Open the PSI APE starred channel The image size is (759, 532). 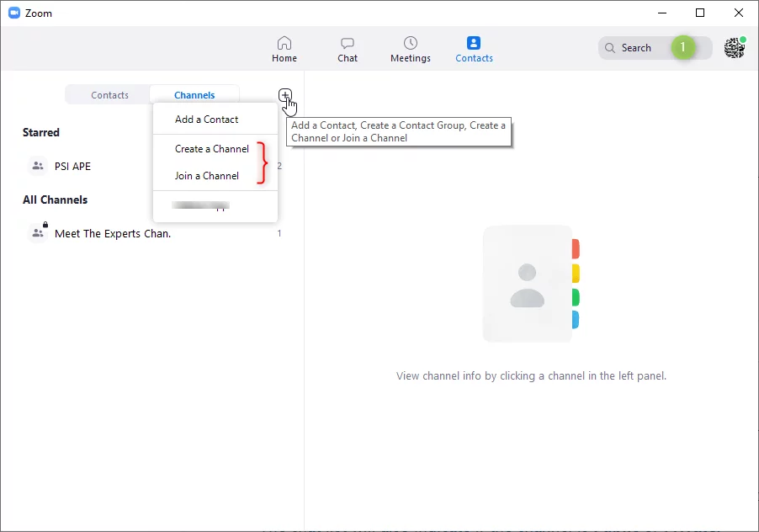(72, 167)
